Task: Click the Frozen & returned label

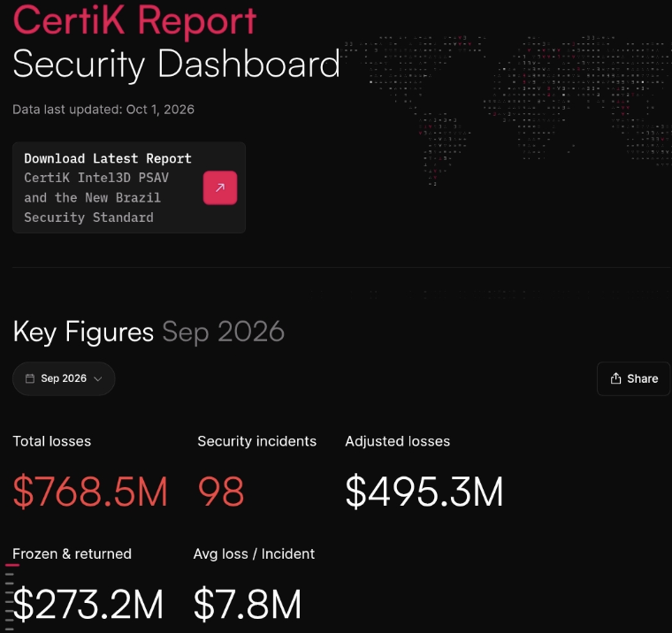Action: pyautogui.click(x=72, y=553)
